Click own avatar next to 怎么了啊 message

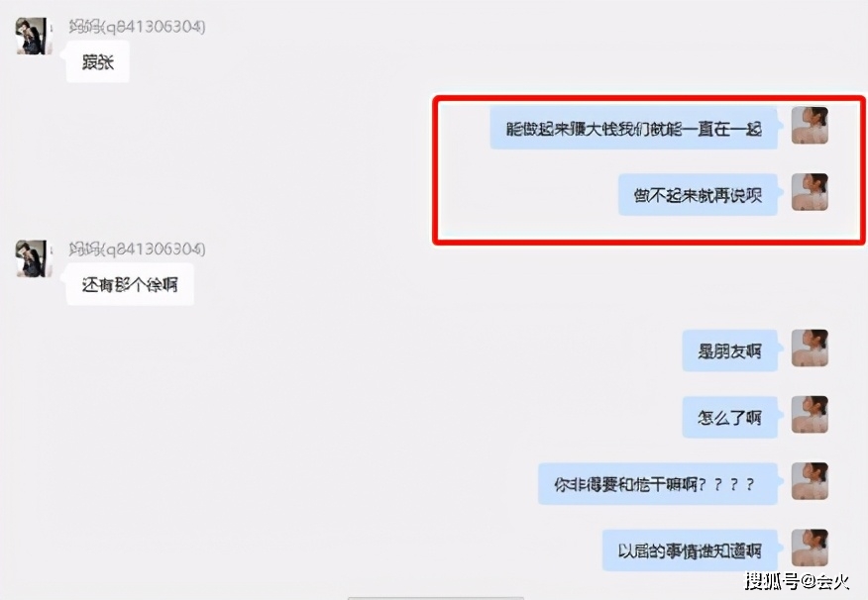[810, 414]
